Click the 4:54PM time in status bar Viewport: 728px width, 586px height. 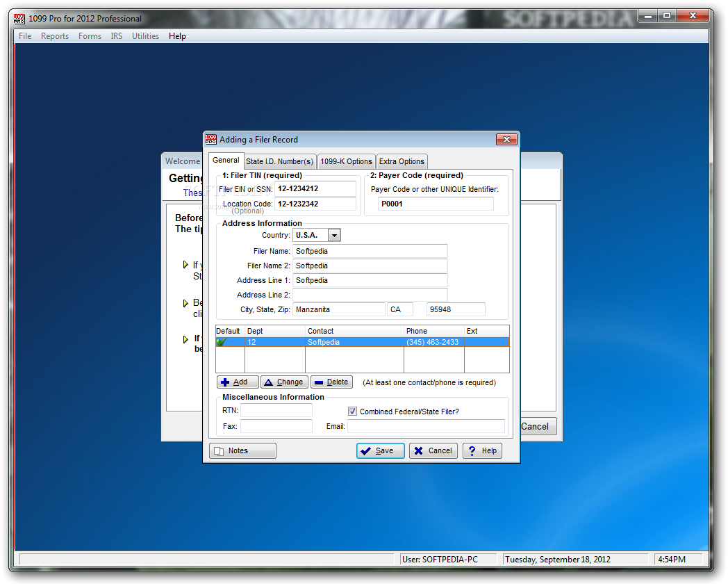pyautogui.click(x=677, y=559)
